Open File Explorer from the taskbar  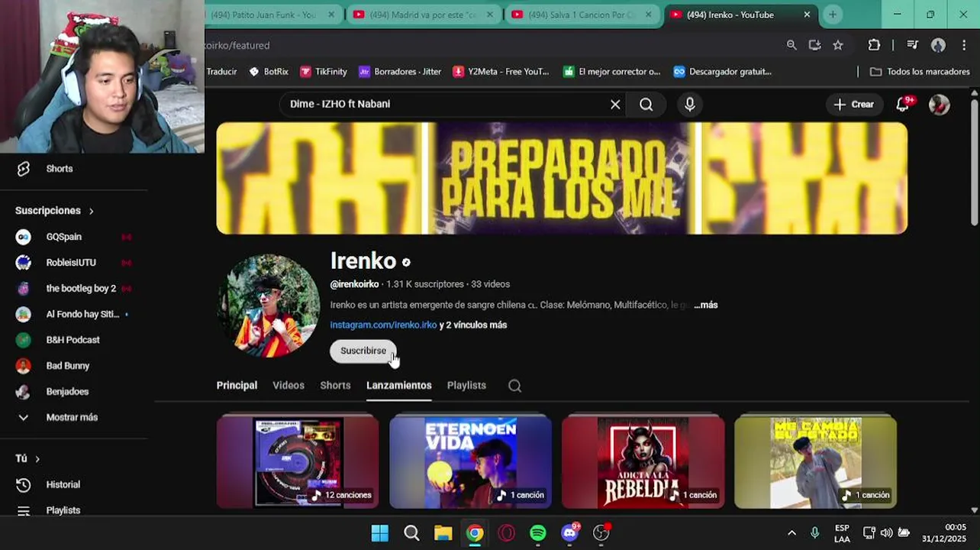(443, 533)
